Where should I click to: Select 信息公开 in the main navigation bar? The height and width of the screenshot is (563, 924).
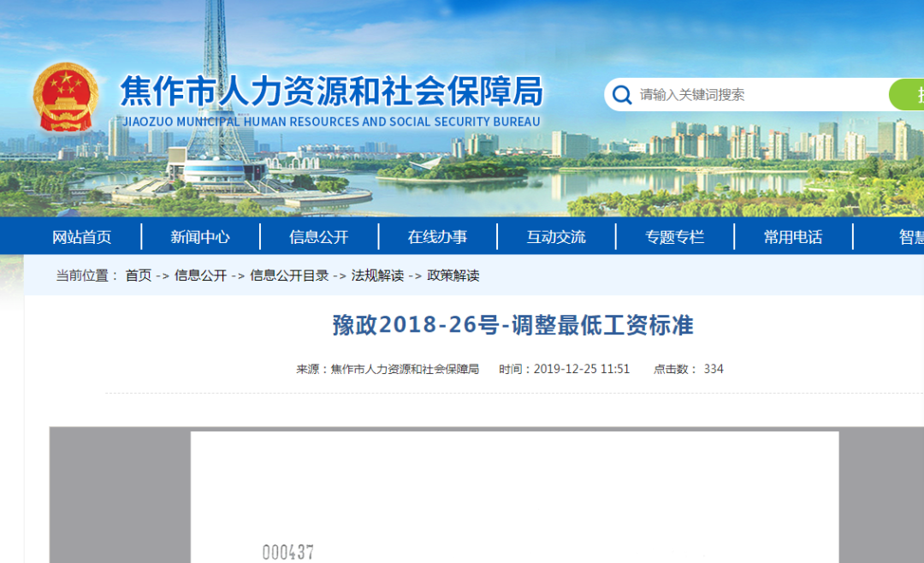click(x=319, y=237)
